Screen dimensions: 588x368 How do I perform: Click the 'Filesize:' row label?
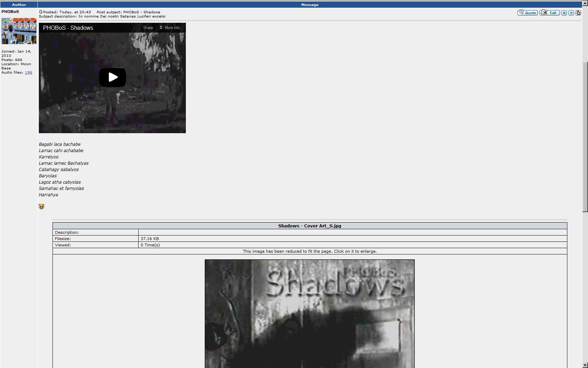point(63,239)
